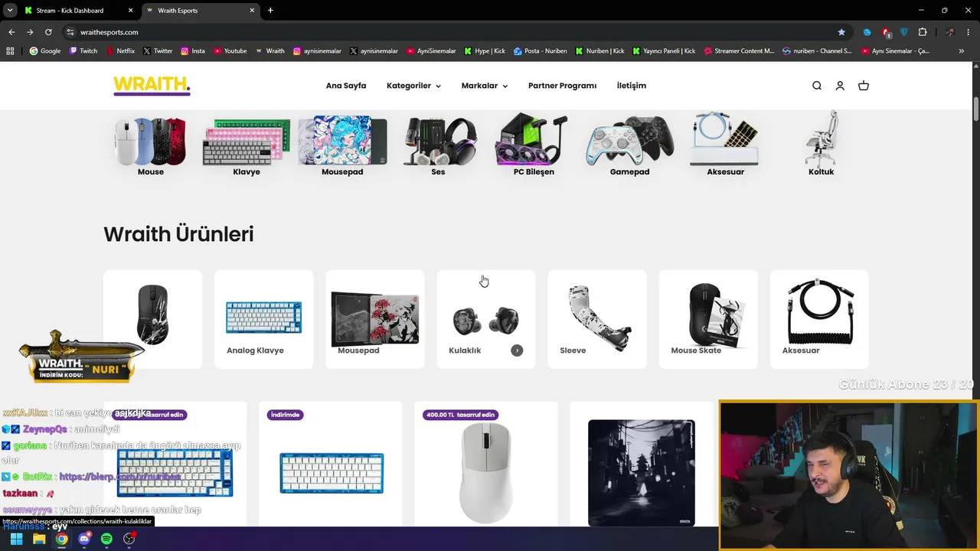Image resolution: width=980 pixels, height=551 pixels.
Task: Open the İletişim menu item
Action: click(x=632, y=86)
